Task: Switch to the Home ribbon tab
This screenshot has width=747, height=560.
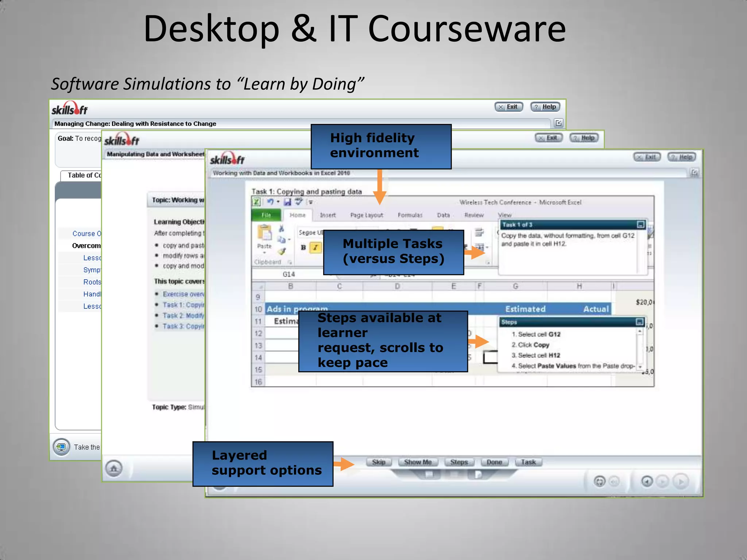Action: (x=298, y=215)
